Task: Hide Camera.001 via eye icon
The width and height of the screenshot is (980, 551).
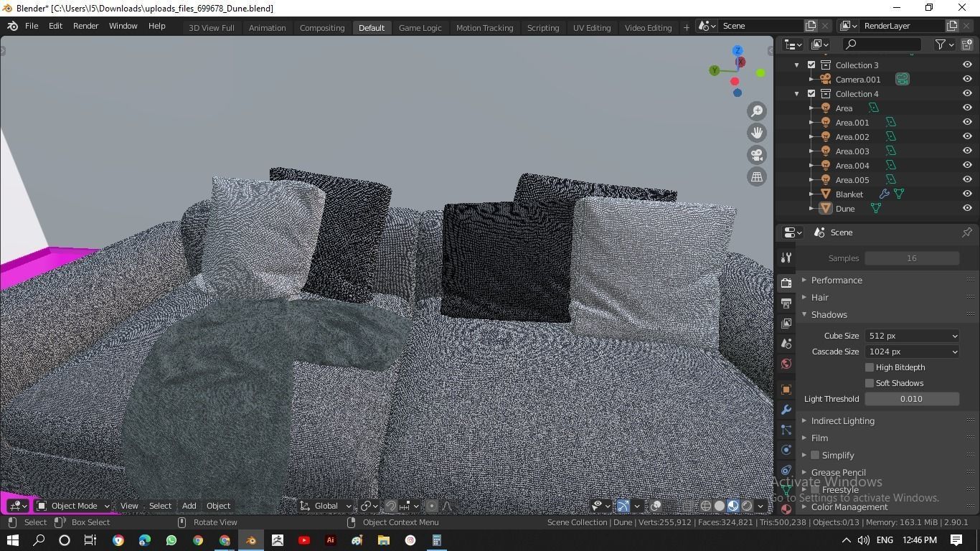Action: click(x=967, y=79)
